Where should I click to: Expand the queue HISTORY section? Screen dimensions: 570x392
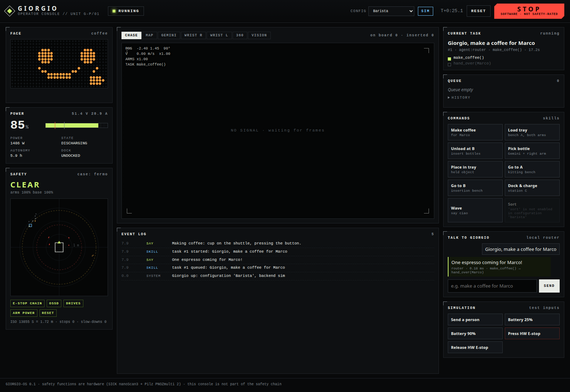(x=459, y=98)
